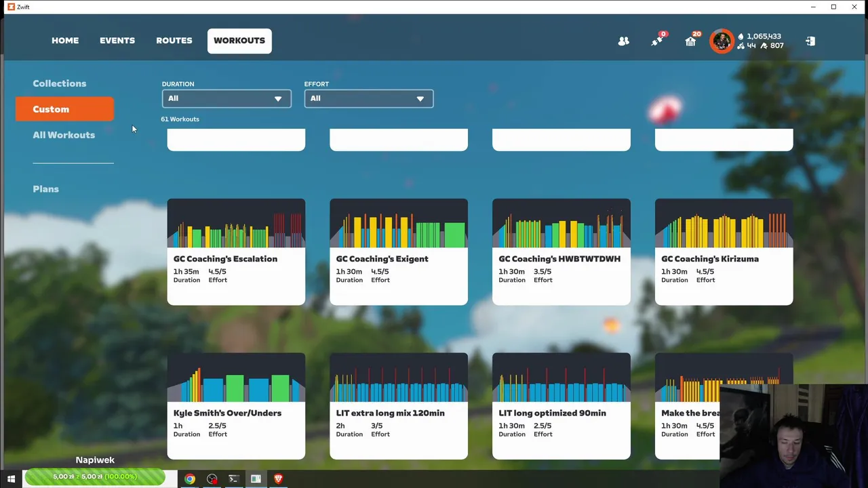Viewport: 868px width, 488px height.
Task: Click the Zwift logo in title bar
Action: click(x=11, y=7)
